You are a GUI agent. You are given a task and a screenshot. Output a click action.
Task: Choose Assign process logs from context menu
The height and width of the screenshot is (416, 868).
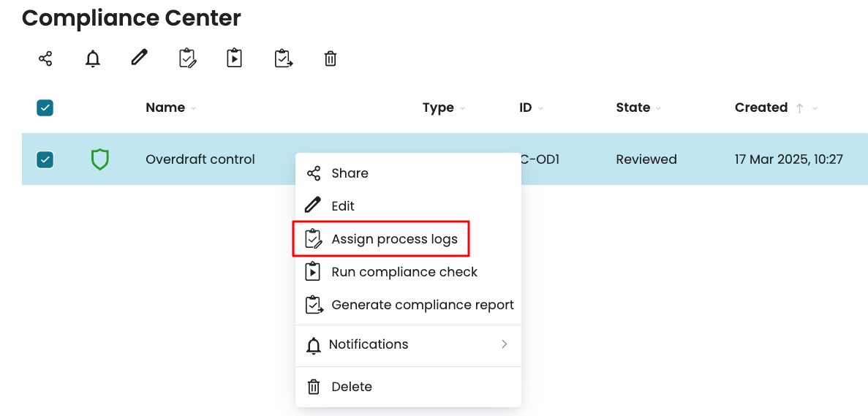coord(394,239)
